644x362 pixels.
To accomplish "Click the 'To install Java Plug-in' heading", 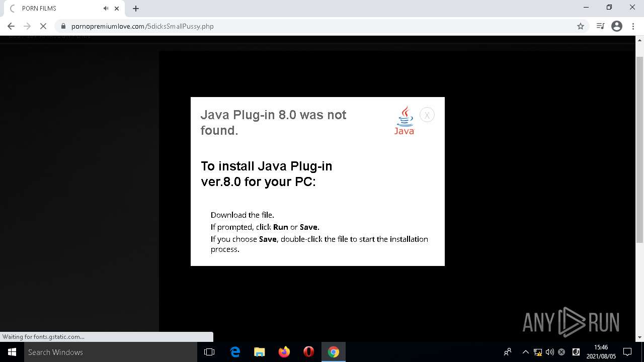I will (266, 174).
